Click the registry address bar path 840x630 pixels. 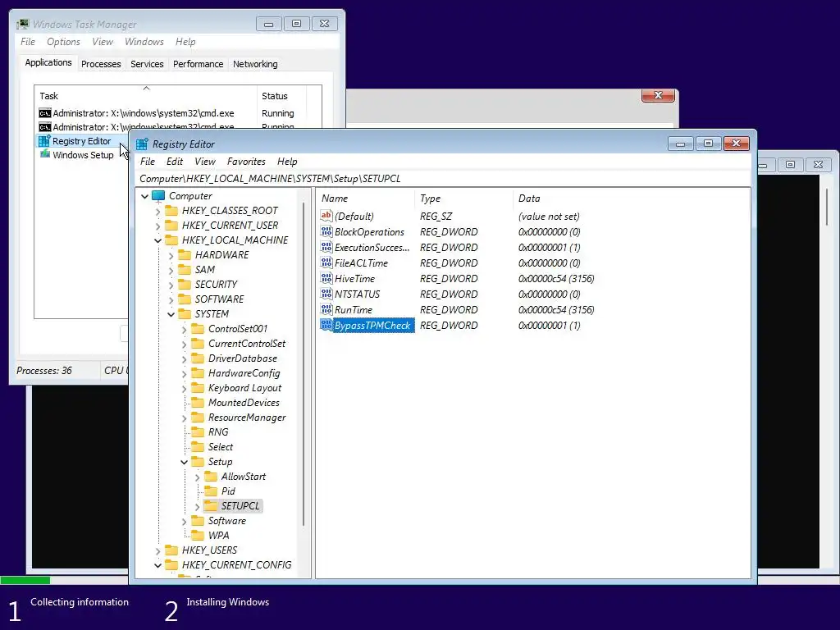click(x=442, y=178)
